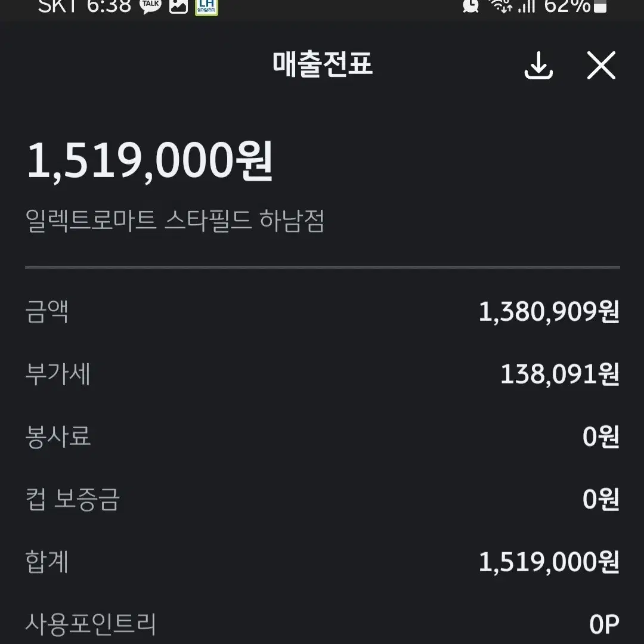The height and width of the screenshot is (644, 644).
Task: Select the 봉사료 row
Action: (x=323, y=436)
